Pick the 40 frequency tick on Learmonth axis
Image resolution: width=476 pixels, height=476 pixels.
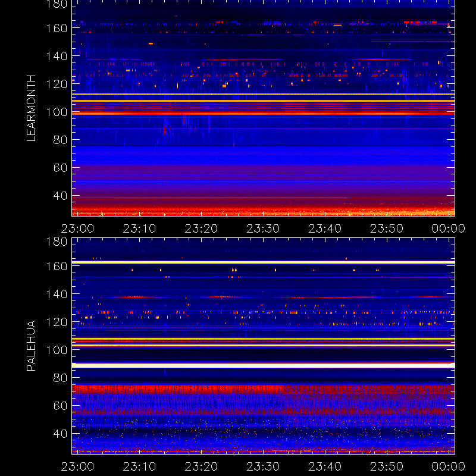point(60,196)
